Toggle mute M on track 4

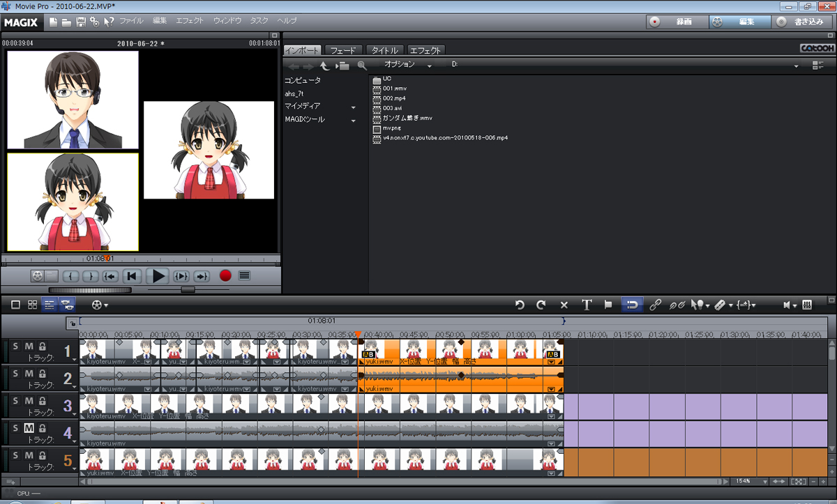point(29,428)
